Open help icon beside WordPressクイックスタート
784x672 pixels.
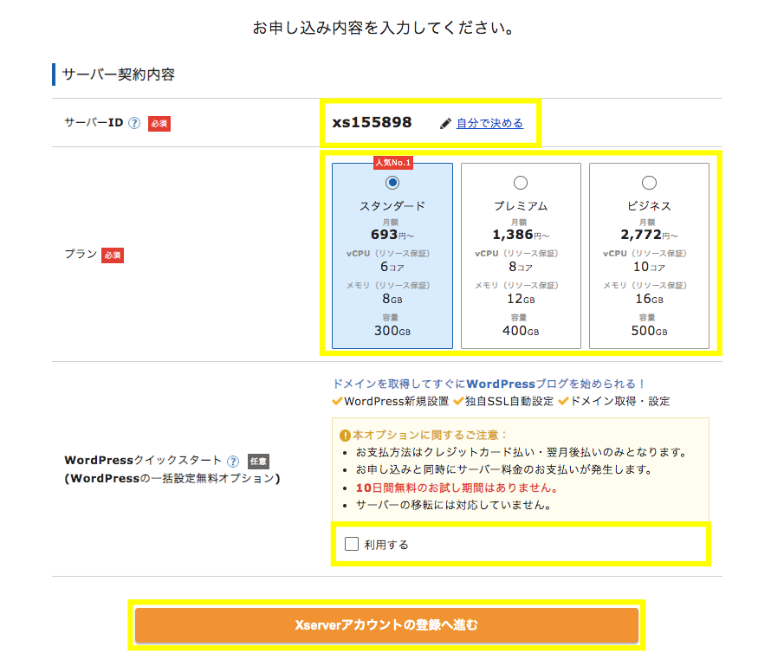coord(233,461)
